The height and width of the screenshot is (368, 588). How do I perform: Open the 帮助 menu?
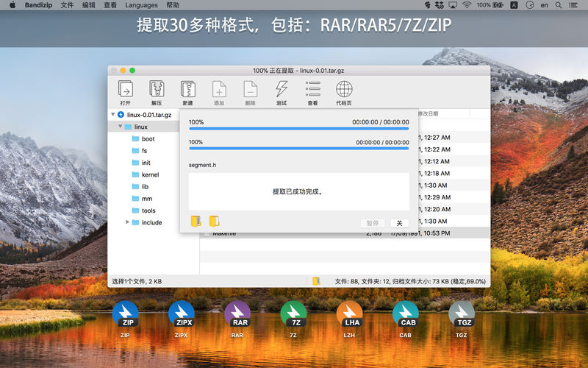[x=173, y=5]
